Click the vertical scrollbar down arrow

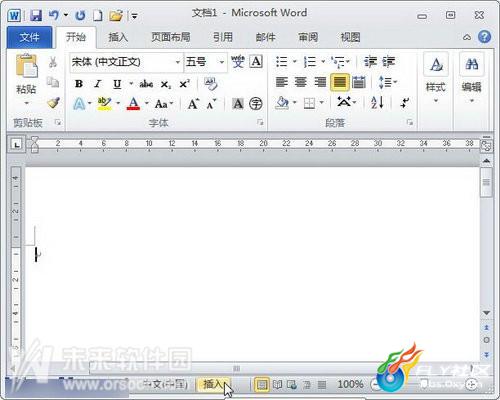487,313
